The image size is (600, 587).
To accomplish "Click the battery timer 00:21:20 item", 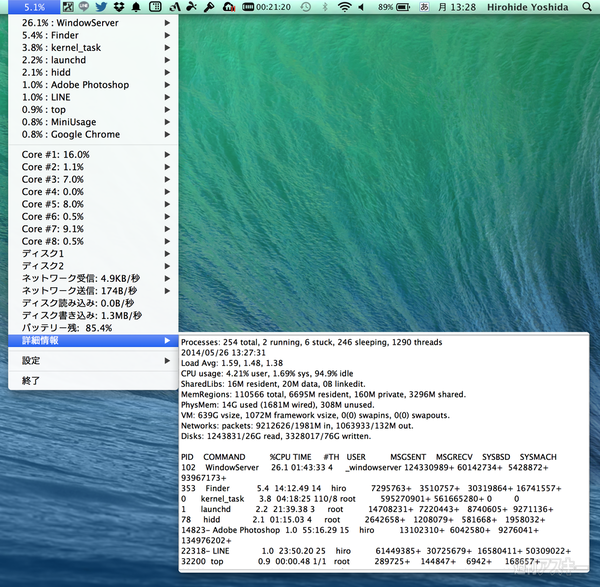I will (x=266, y=7).
